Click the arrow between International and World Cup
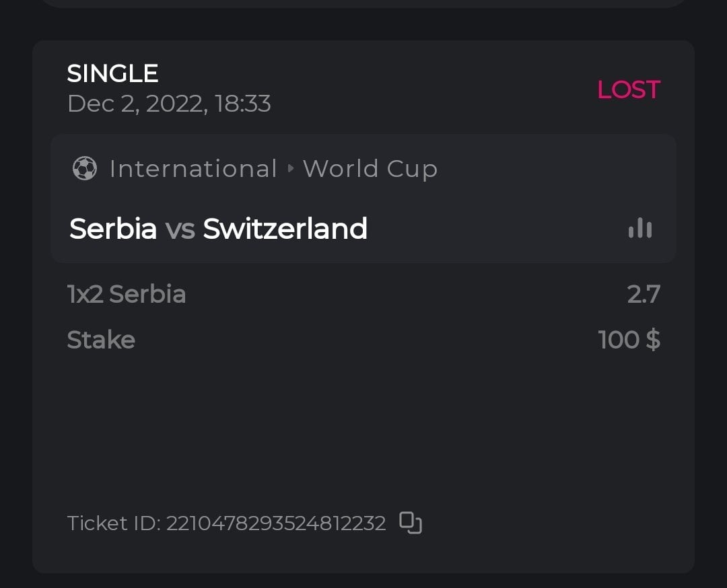The image size is (727, 588). pos(291,168)
